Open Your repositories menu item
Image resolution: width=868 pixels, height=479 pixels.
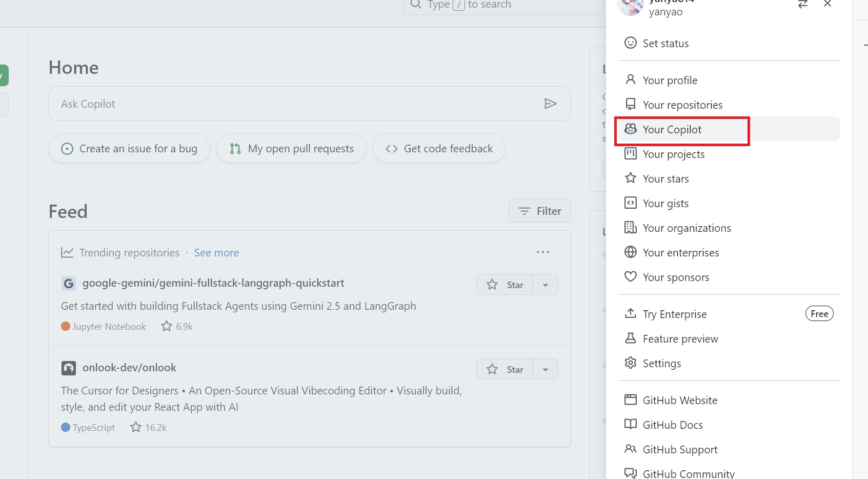point(729,105)
